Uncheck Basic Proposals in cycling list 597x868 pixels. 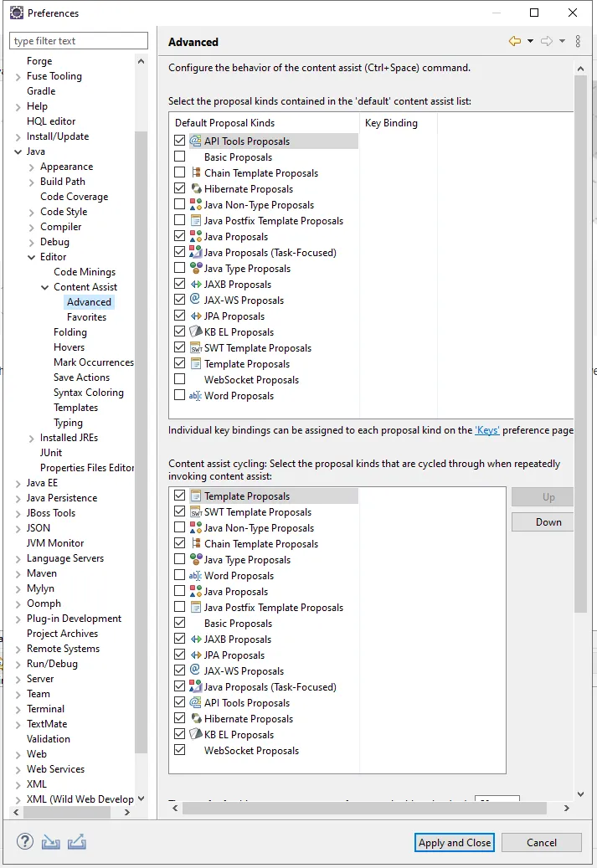click(x=179, y=623)
